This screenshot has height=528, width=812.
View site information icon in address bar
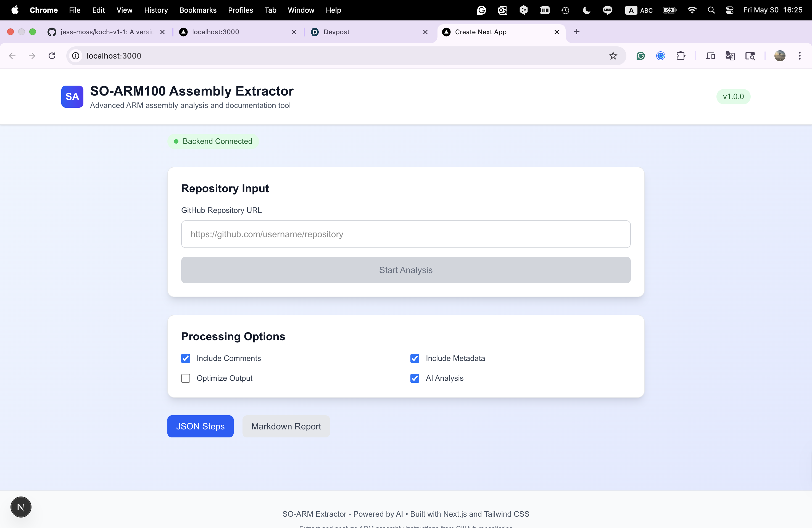76,56
